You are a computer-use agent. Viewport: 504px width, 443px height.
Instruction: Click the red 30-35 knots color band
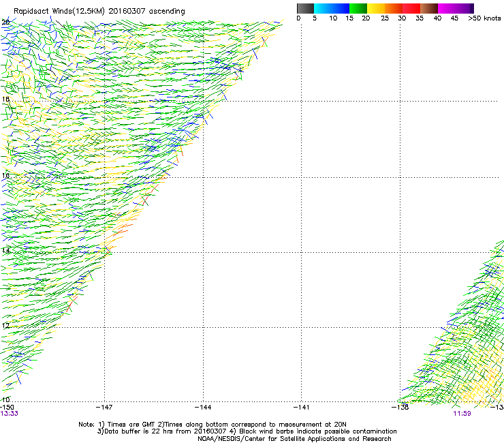[x=411, y=8]
